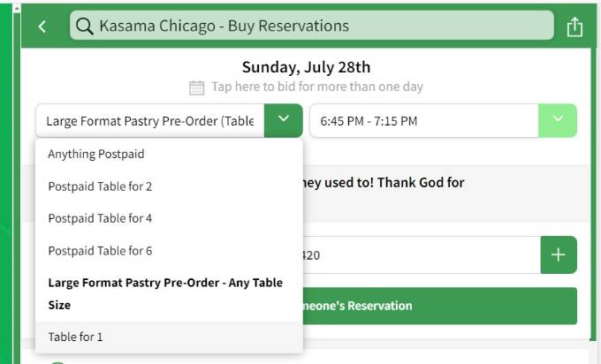Click the calendar icon under the date

click(197, 87)
